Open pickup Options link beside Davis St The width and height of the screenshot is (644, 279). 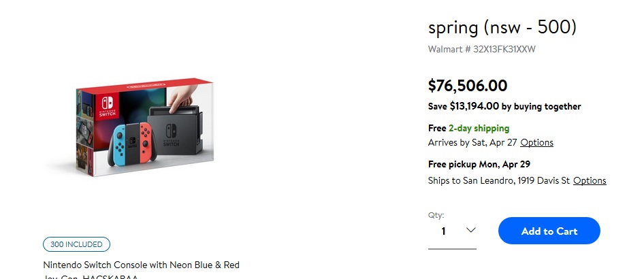pos(590,180)
